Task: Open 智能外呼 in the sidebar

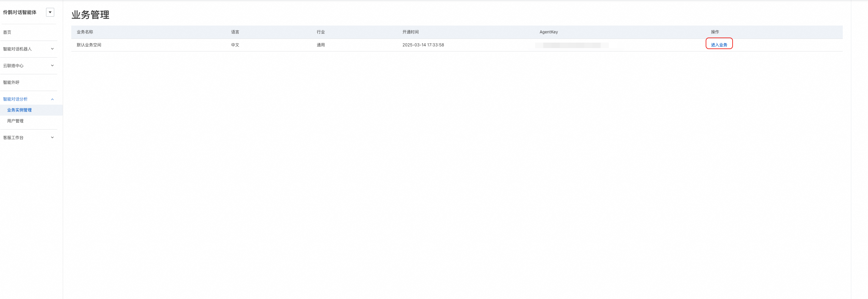Action: (11, 83)
